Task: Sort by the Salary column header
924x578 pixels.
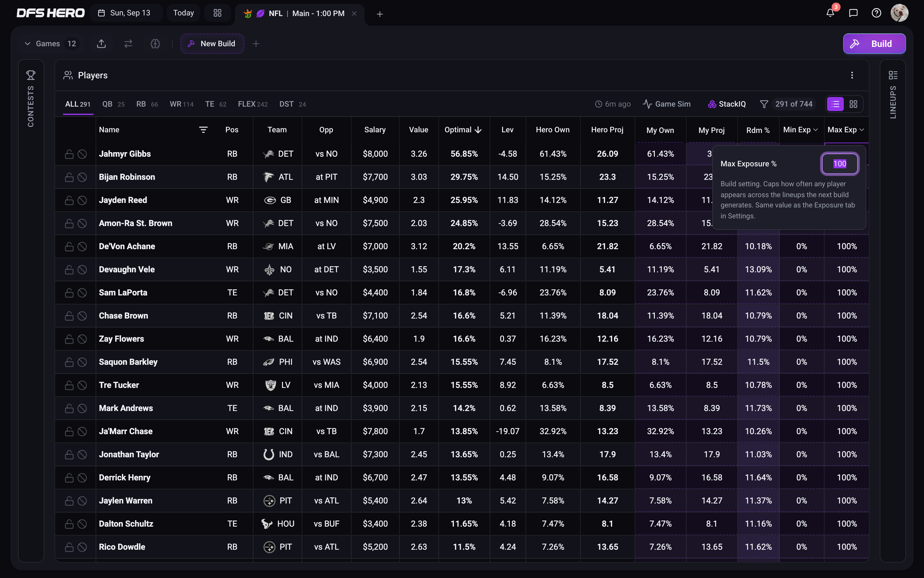Action: coord(375,130)
